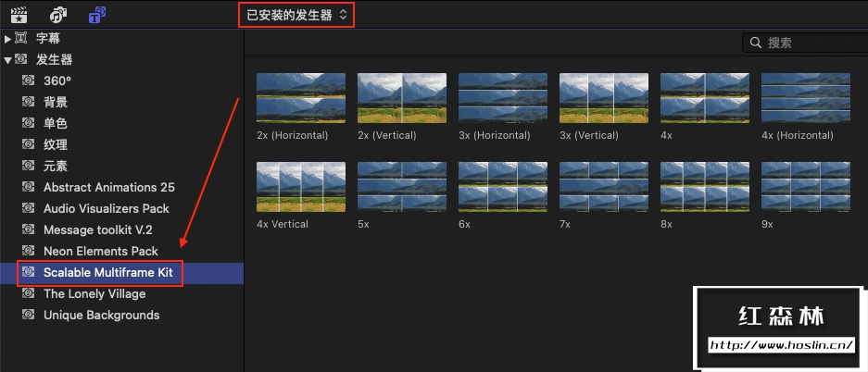Click the icon beside 360°
The width and height of the screenshot is (868, 372).
click(28, 81)
